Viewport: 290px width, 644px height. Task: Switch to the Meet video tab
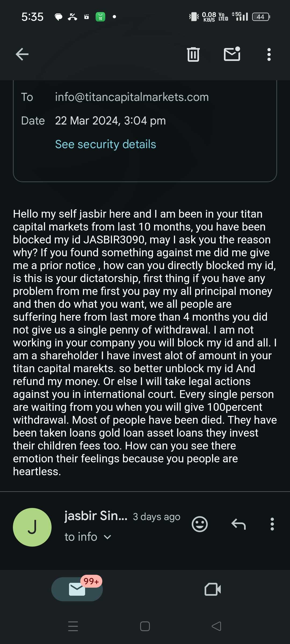coord(212,589)
